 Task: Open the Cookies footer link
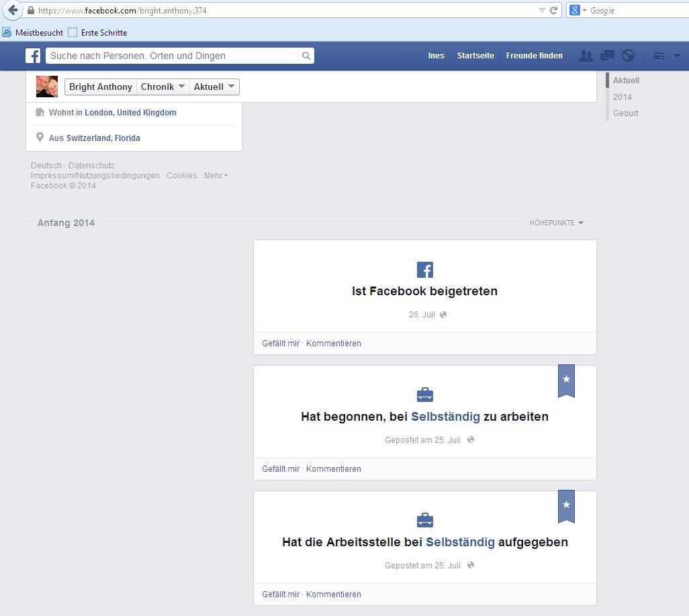point(181,176)
